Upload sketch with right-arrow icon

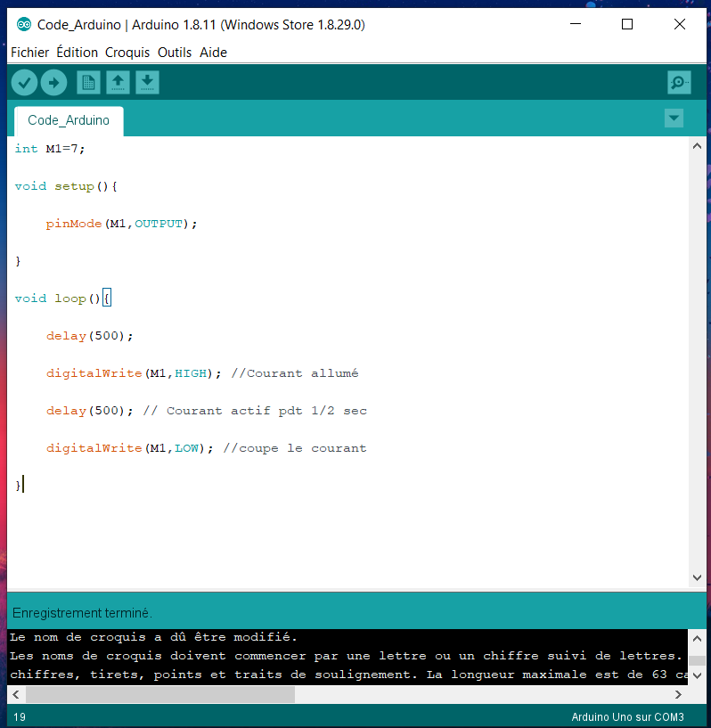pyautogui.click(x=53, y=83)
